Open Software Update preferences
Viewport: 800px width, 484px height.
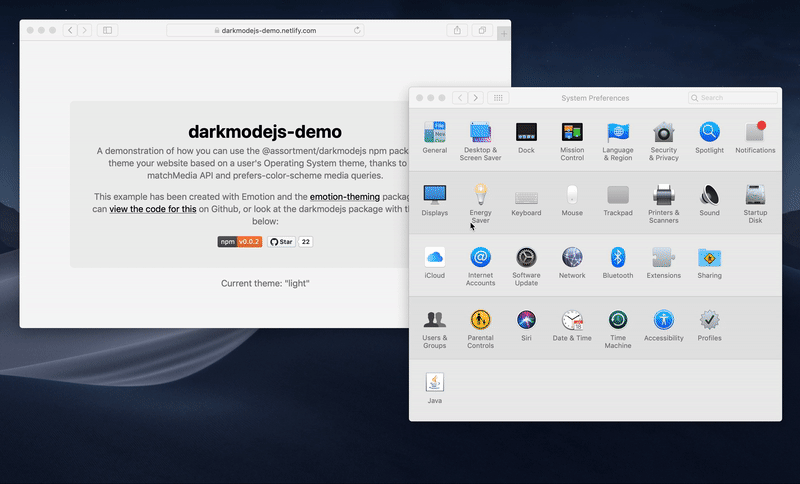coord(526,266)
